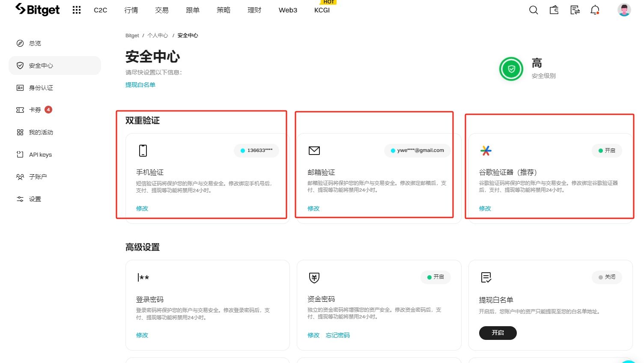Toggle the 开启 status on 资金密码 card
The height and width of the screenshot is (363, 644).
[435, 277]
